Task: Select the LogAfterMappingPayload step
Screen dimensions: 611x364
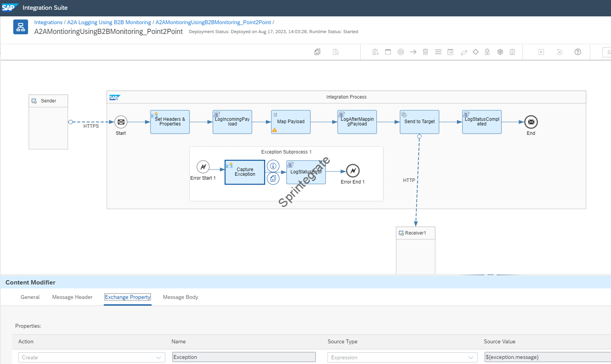Action: point(357,122)
